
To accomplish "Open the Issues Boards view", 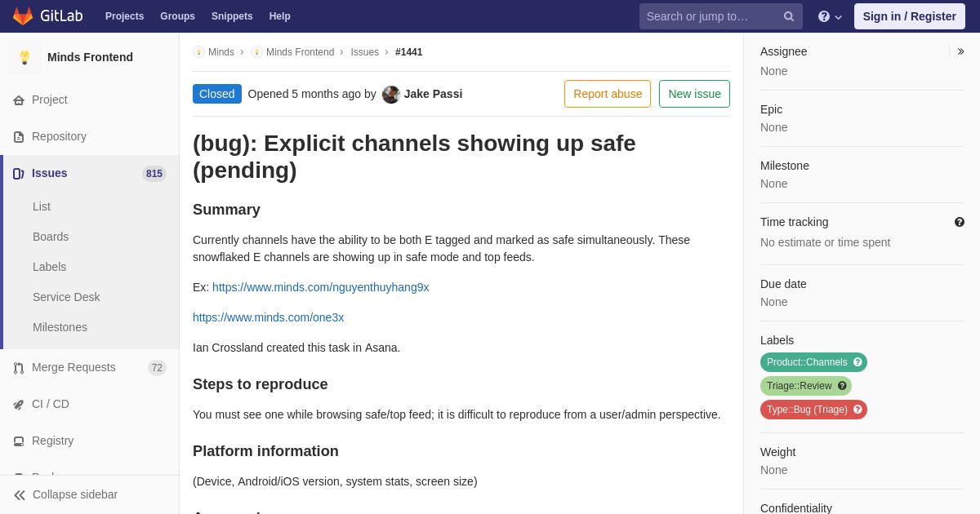I will [51, 237].
